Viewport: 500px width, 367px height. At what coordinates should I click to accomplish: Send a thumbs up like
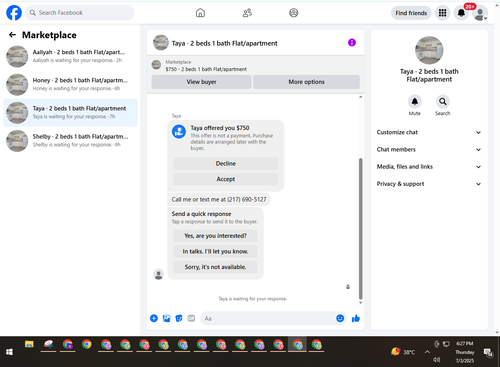tap(356, 318)
